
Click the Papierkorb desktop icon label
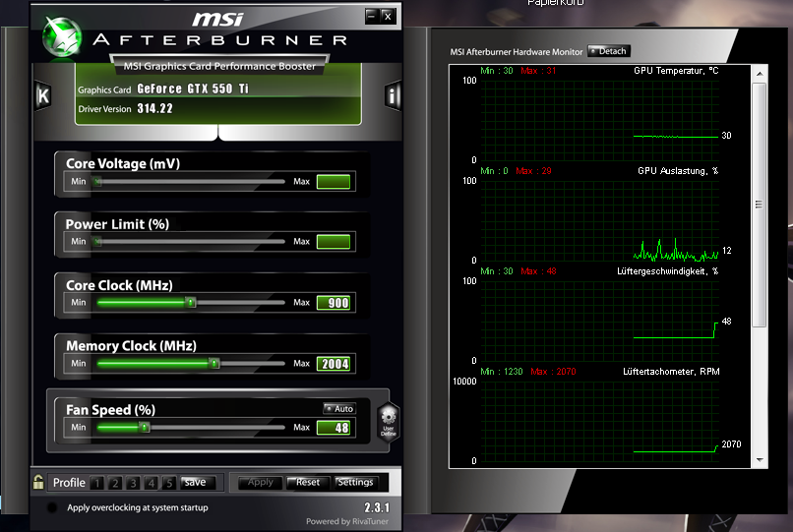point(555,3)
